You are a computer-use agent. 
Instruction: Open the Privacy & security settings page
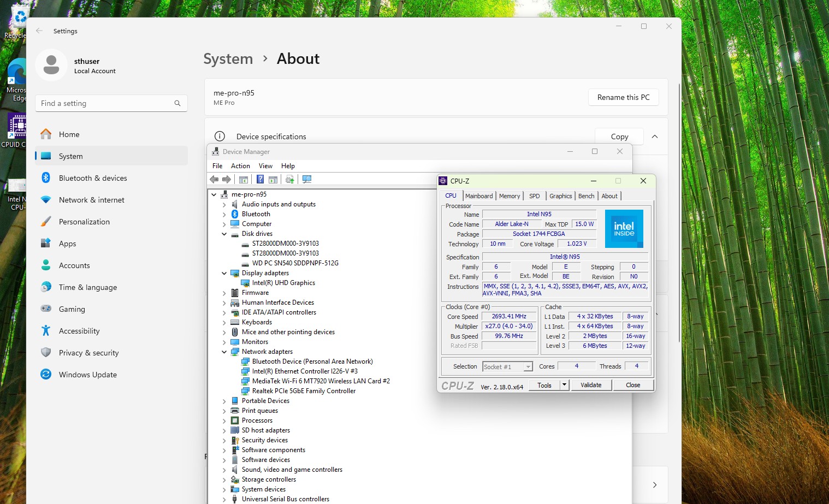click(88, 353)
